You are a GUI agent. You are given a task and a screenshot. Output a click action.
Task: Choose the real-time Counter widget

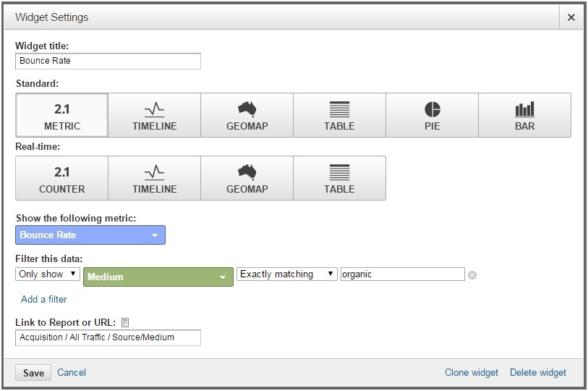click(62, 178)
